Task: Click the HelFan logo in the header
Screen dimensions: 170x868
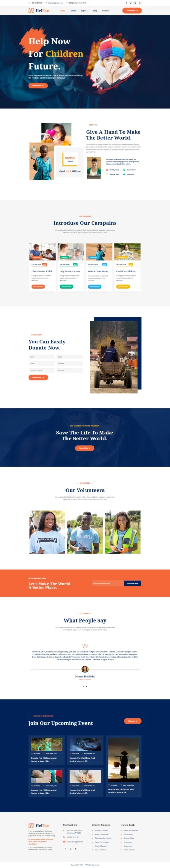Action: coord(39,11)
